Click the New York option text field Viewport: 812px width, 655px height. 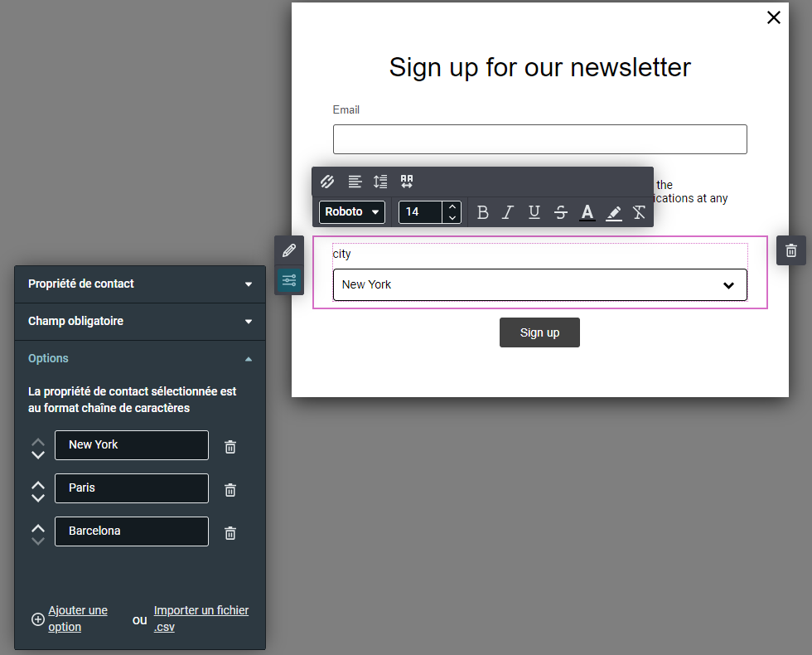pos(132,445)
